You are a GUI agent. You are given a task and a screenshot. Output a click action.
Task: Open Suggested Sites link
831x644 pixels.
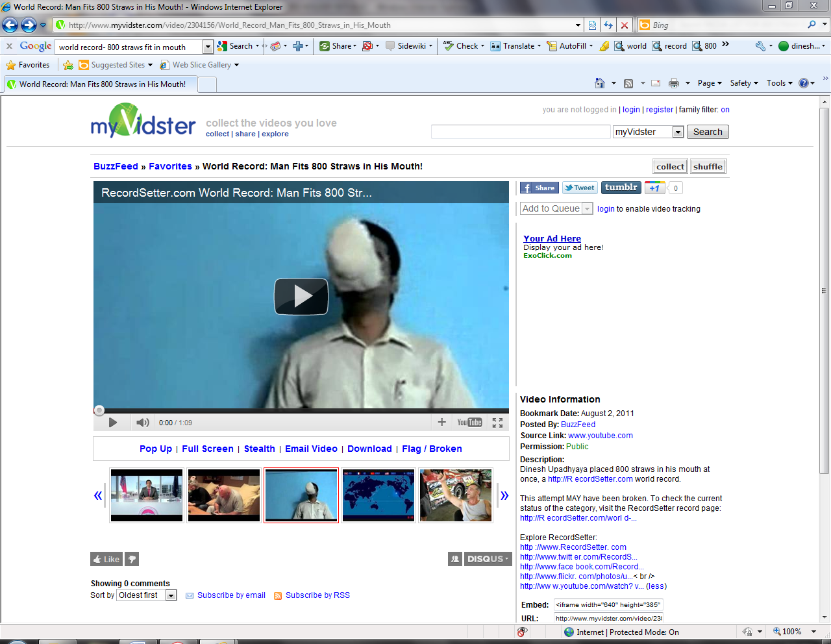[116, 65]
